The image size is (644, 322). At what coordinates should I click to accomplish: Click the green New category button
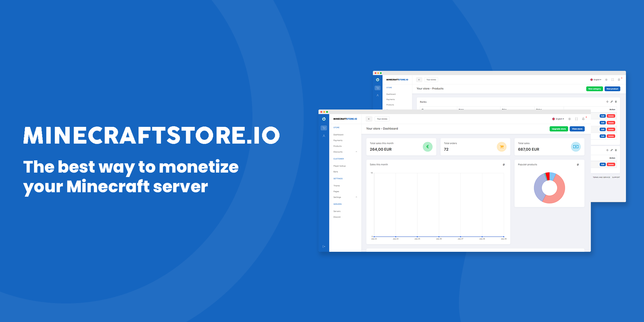[x=594, y=89]
